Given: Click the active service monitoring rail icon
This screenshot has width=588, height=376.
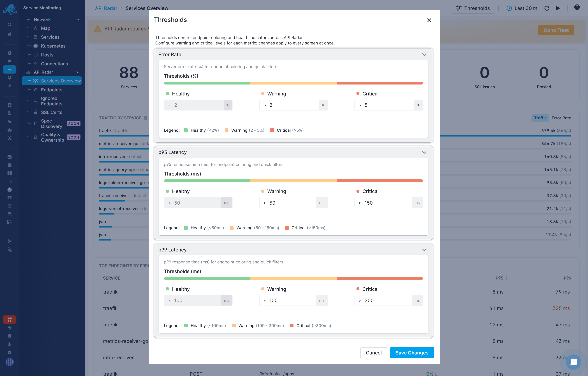Looking at the screenshot, I should pos(10,69).
